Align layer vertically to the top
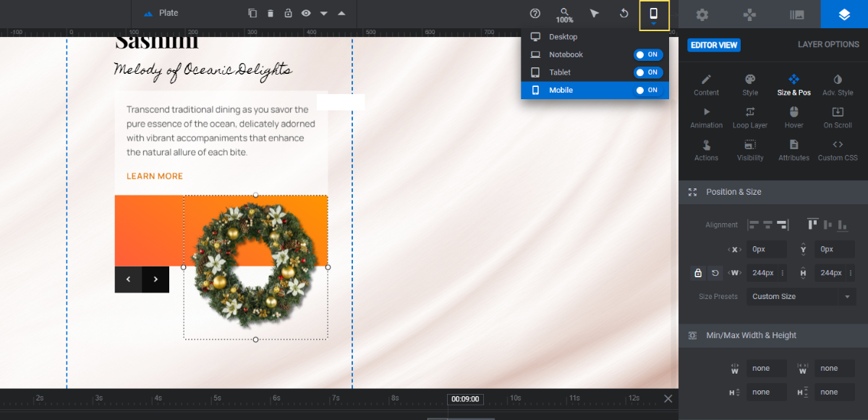868x420 pixels. pos(812,224)
